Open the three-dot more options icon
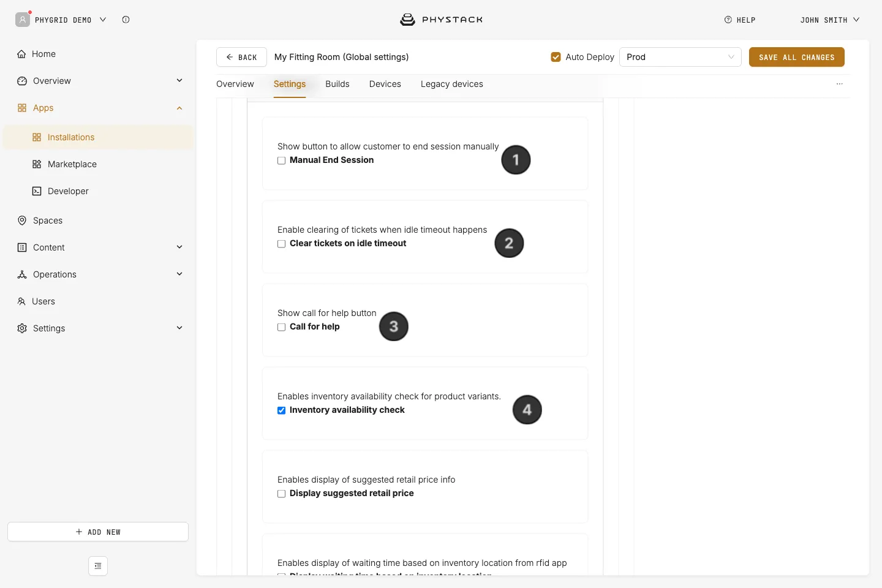This screenshot has height=588, width=882. (840, 84)
